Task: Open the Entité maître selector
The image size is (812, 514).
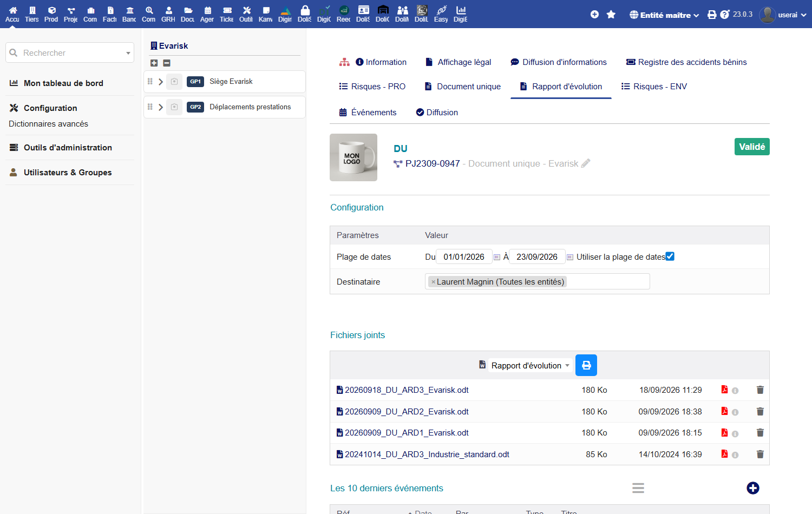Action: pyautogui.click(x=664, y=15)
